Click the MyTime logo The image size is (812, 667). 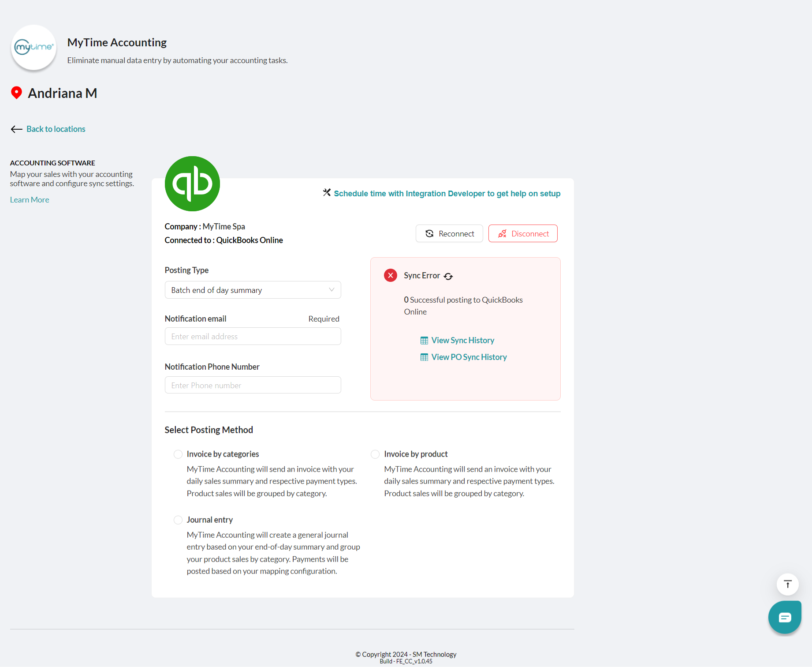(34, 47)
